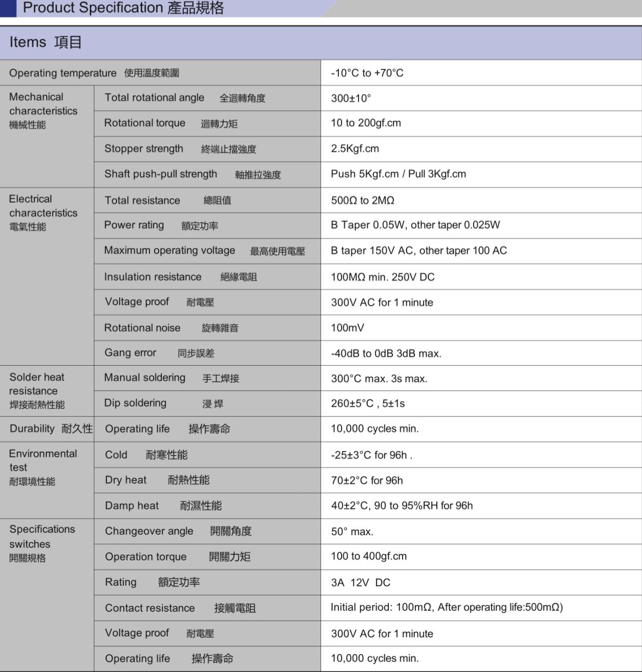The width and height of the screenshot is (642, 672).
Task: Select the Stopper strength row label
Action: [x=180, y=149]
